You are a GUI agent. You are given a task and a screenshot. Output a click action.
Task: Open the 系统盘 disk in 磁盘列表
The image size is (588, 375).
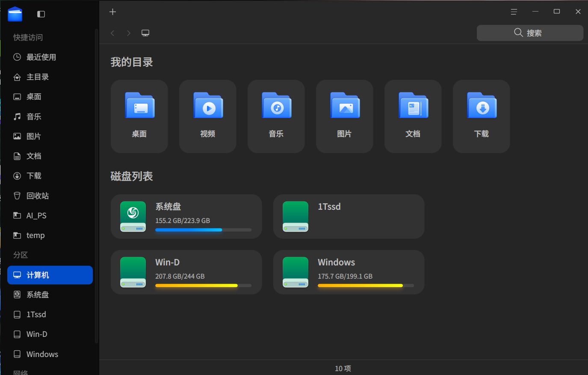point(186,216)
